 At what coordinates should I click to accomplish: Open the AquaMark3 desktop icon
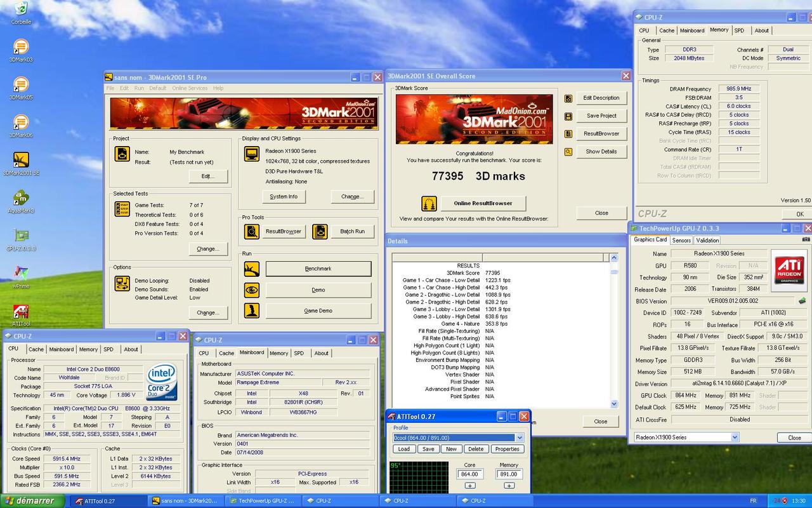tap(21, 197)
